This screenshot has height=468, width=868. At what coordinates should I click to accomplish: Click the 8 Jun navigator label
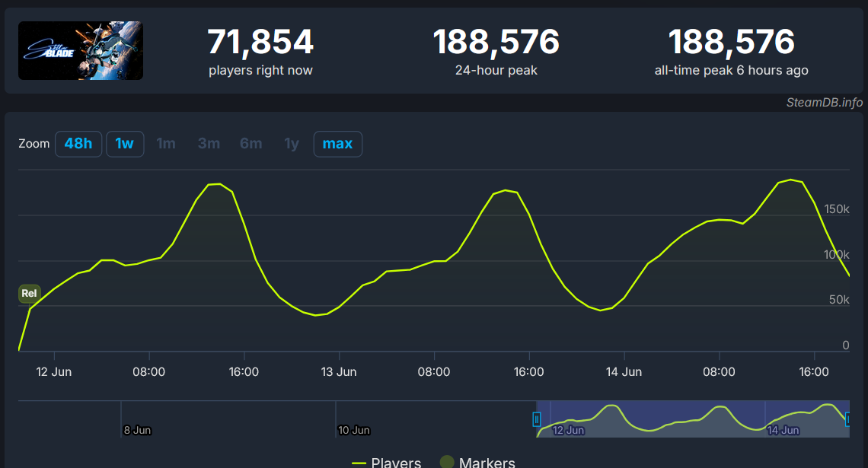[x=137, y=430]
